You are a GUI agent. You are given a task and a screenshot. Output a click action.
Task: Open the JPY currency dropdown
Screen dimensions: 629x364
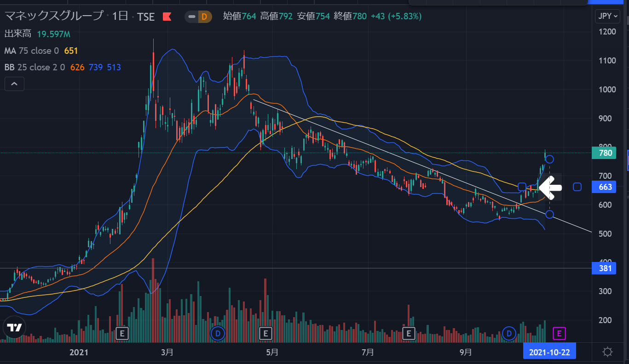click(x=607, y=16)
